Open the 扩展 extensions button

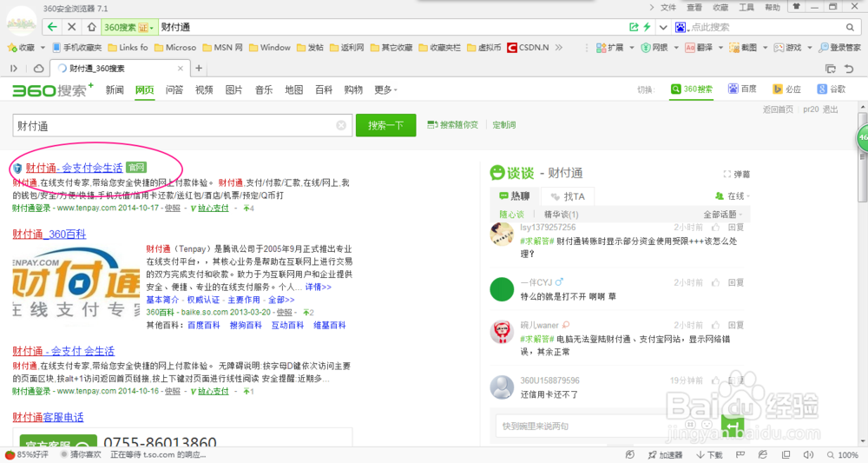(x=610, y=48)
